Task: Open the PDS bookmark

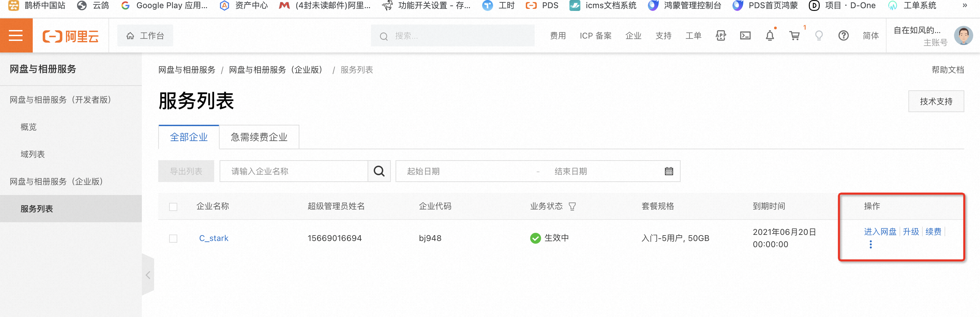Action: coord(542,5)
